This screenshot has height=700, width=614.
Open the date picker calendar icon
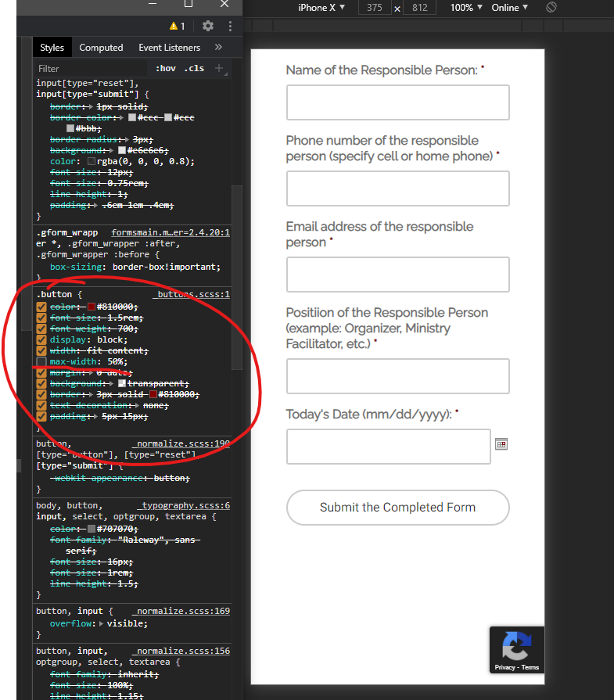click(501, 444)
